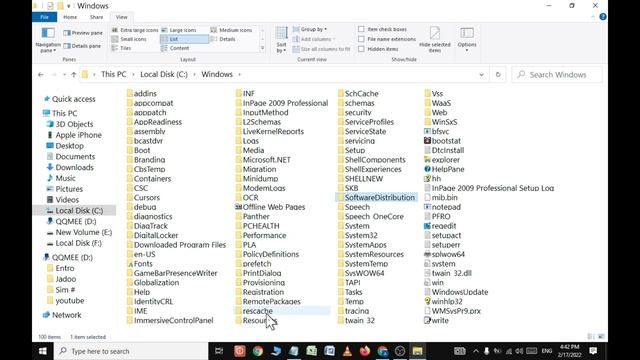Screen dimensions: 640x360
Task: Open the Group by dropdown
Action: 310,29
